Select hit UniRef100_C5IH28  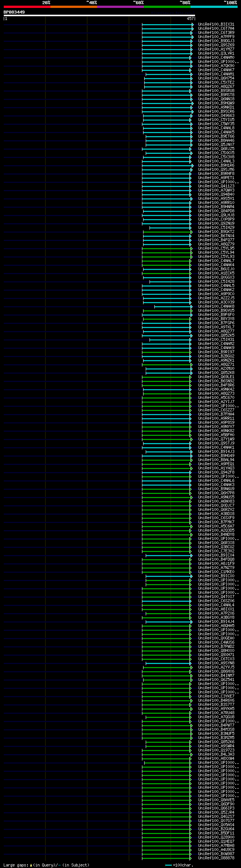tap(216, 282)
